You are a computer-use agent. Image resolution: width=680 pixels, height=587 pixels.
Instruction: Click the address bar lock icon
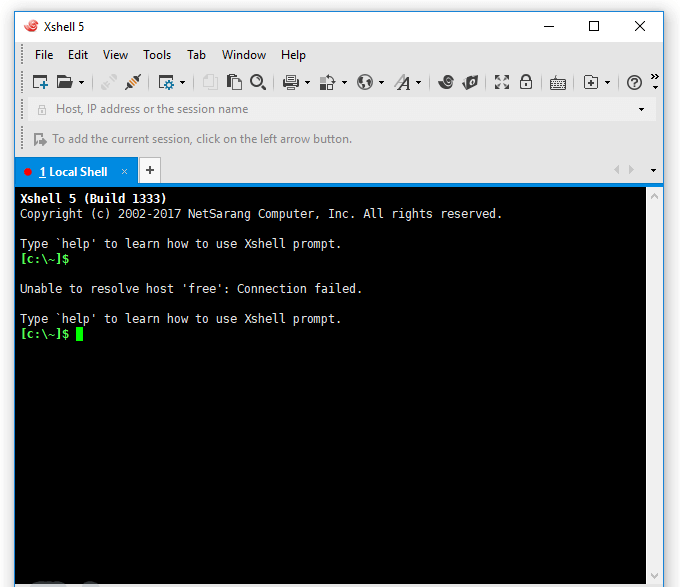(x=42, y=110)
